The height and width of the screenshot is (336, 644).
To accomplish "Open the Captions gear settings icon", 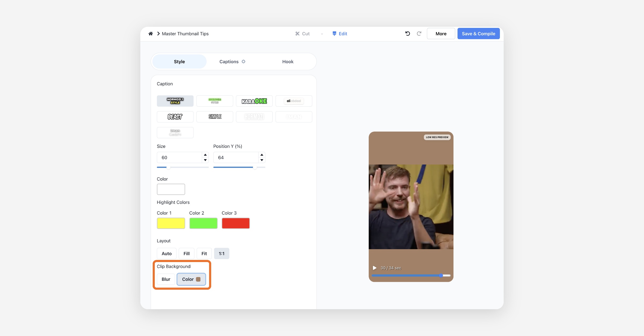I will click(x=243, y=61).
